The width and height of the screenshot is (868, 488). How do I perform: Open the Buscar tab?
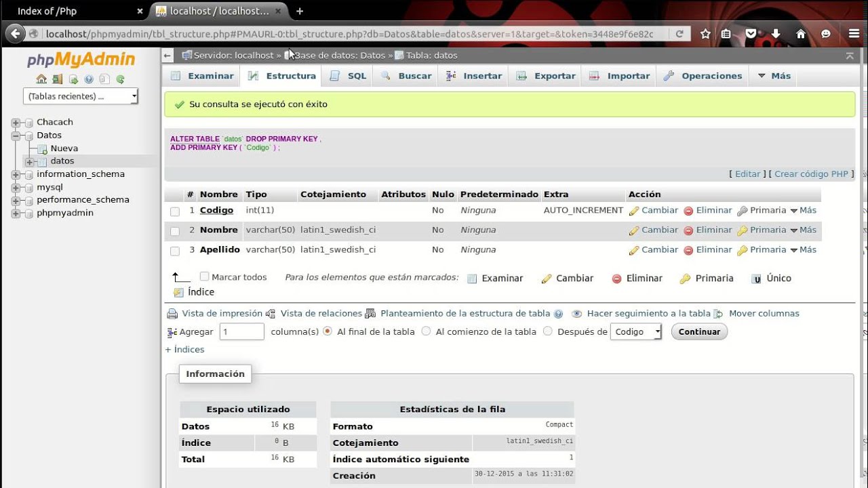click(x=406, y=76)
